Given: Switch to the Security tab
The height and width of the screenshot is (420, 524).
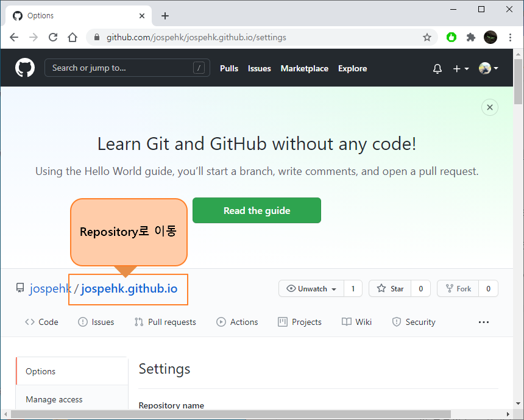Looking at the screenshot, I should pyautogui.click(x=414, y=322).
